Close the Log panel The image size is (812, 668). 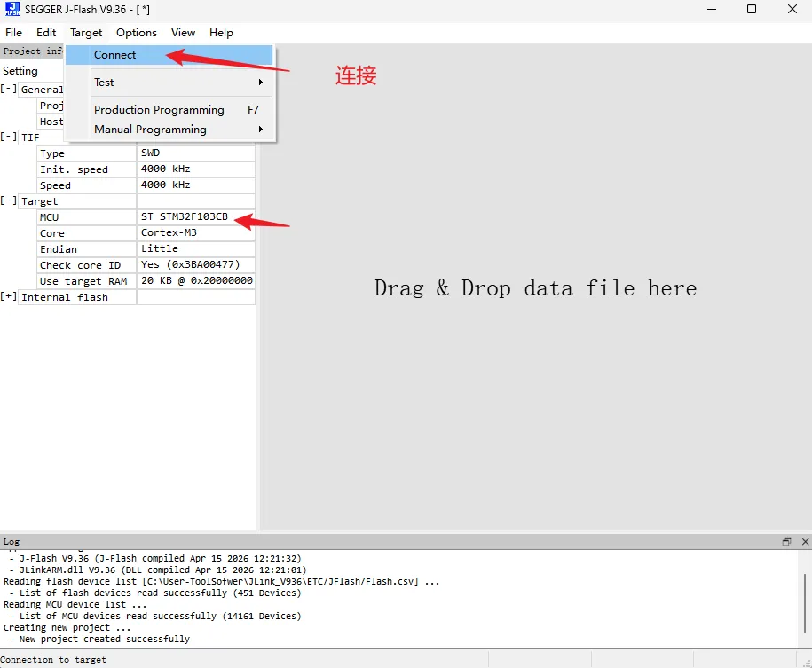tap(805, 542)
